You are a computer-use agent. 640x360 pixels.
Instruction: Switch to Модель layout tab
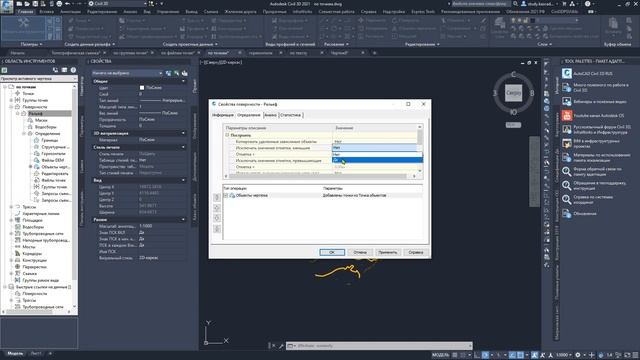[15, 353]
